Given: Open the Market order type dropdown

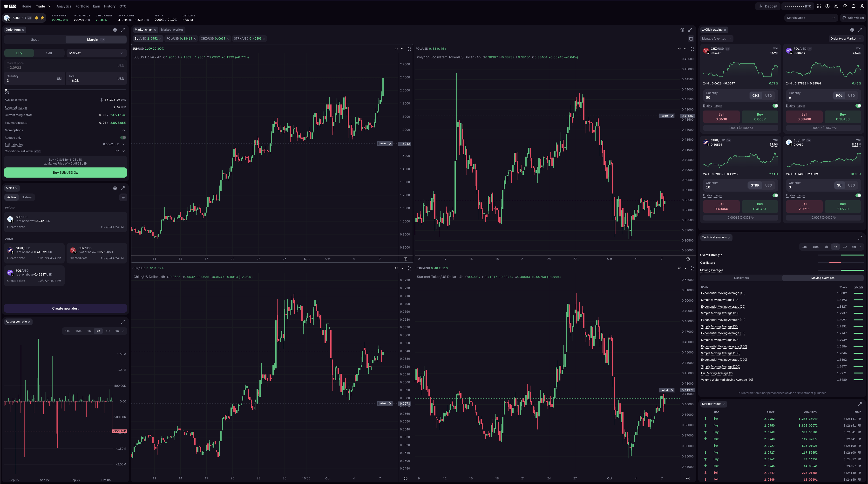Looking at the screenshot, I should coord(97,53).
